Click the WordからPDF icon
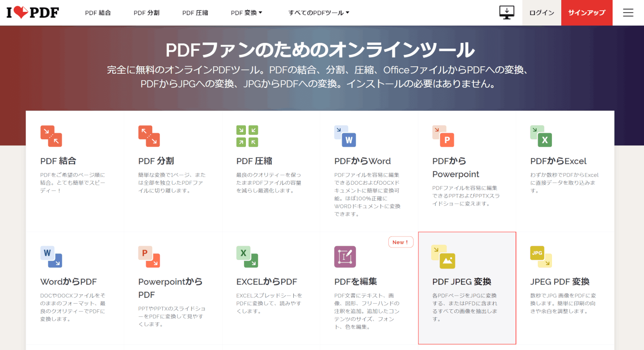The height and width of the screenshot is (350, 644). point(51,257)
